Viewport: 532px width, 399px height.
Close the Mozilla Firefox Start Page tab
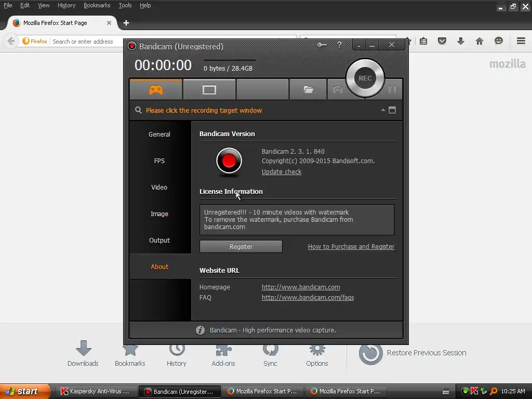coord(109,23)
